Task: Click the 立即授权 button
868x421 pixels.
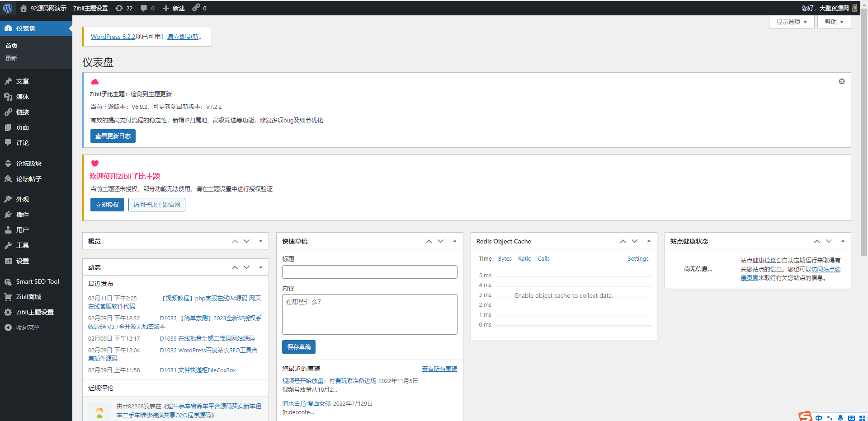Action: pos(107,205)
